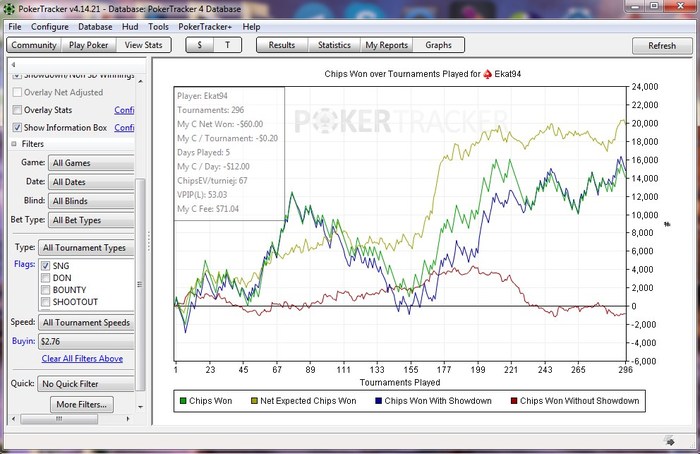Open the Buyin $2.76 dropdown
This screenshot has width=700, height=454.
click(86, 342)
